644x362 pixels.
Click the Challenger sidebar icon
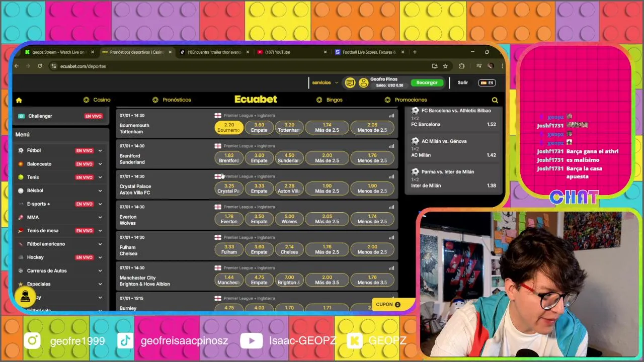21,116
